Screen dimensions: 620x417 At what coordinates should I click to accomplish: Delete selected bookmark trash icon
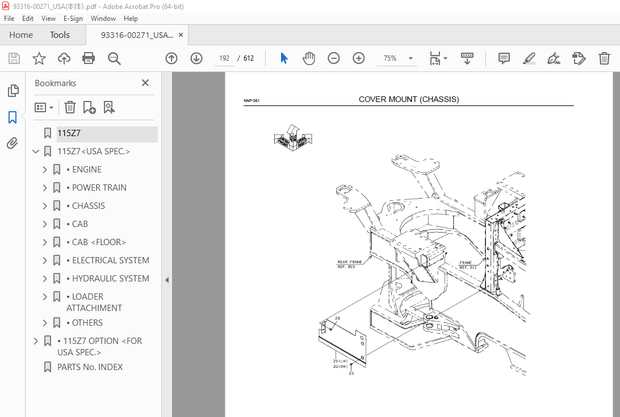tap(70, 107)
